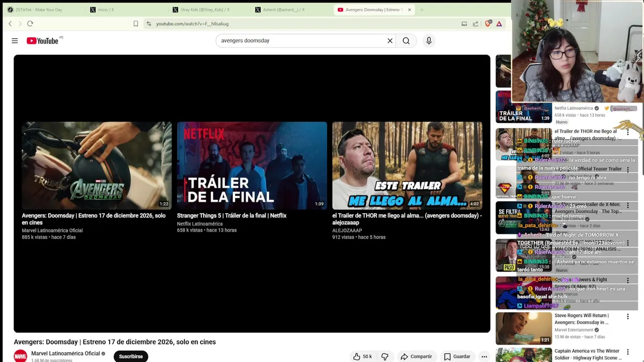
Task: Click the picture-in-picture icon in address bar
Action: click(464, 24)
